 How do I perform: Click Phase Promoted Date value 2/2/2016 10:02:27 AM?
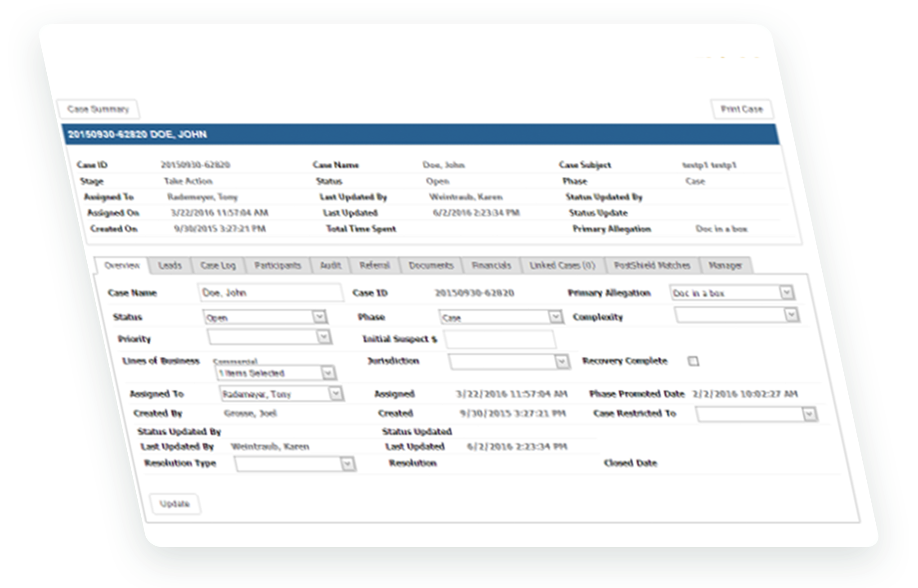pyautogui.click(x=745, y=394)
